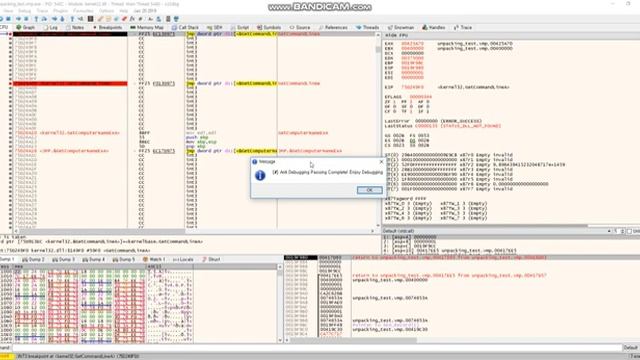Image resolution: width=640 pixels, height=360 pixels.
Task: Select the Dump 4 tab
Action: pyautogui.click(x=93, y=259)
